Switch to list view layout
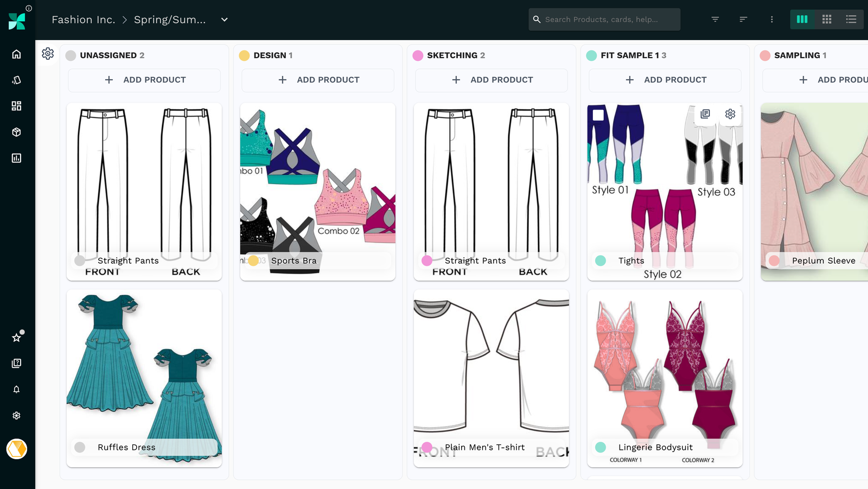The image size is (868, 489). coord(851,19)
